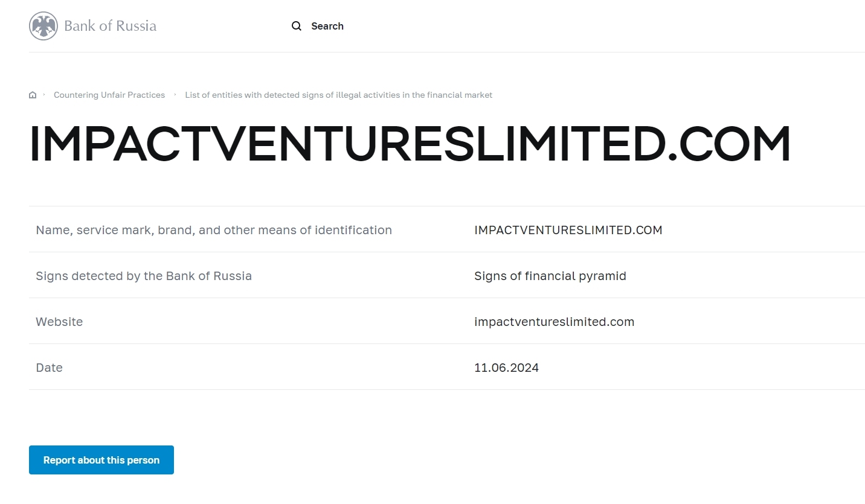Click the Name, service mark, brand row label
The height and width of the screenshot is (504, 865).
click(214, 230)
